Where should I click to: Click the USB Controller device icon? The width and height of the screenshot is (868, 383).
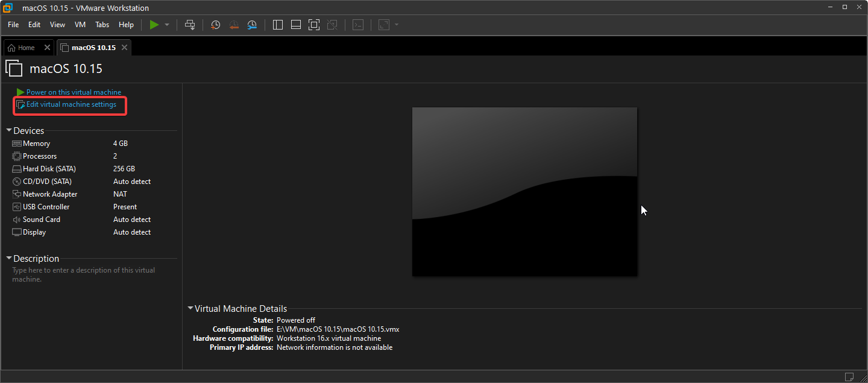coord(17,207)
